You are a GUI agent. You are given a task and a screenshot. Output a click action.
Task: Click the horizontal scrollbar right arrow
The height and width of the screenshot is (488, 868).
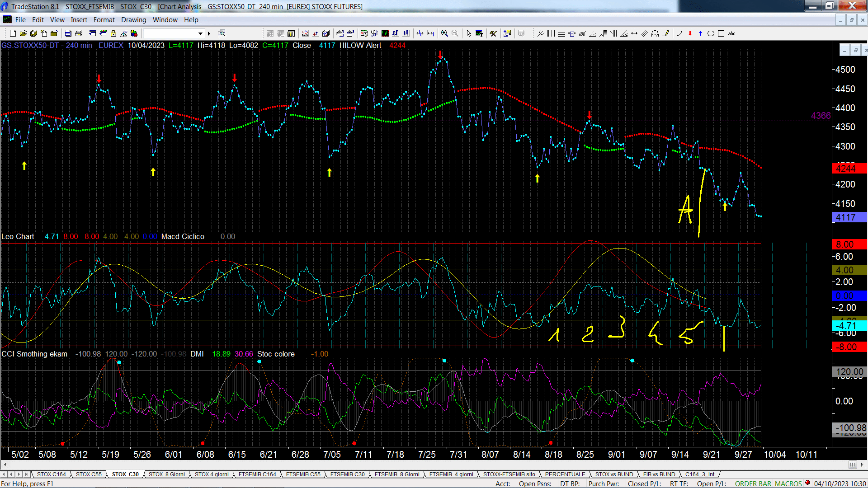pyautogui.click(x=862, y=465)
